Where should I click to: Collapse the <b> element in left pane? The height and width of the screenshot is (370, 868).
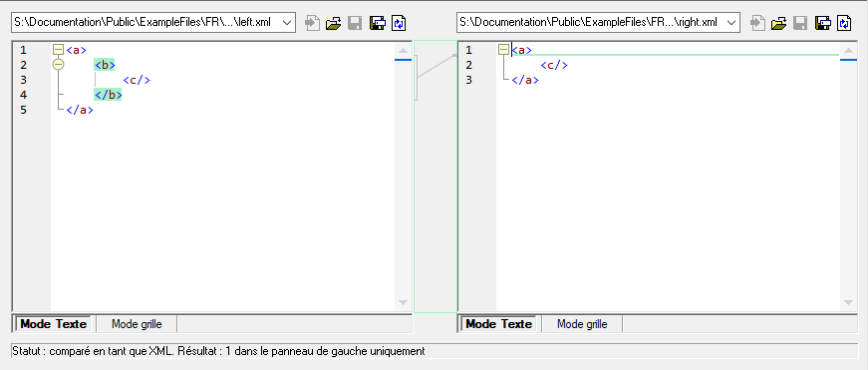point(58,65)
